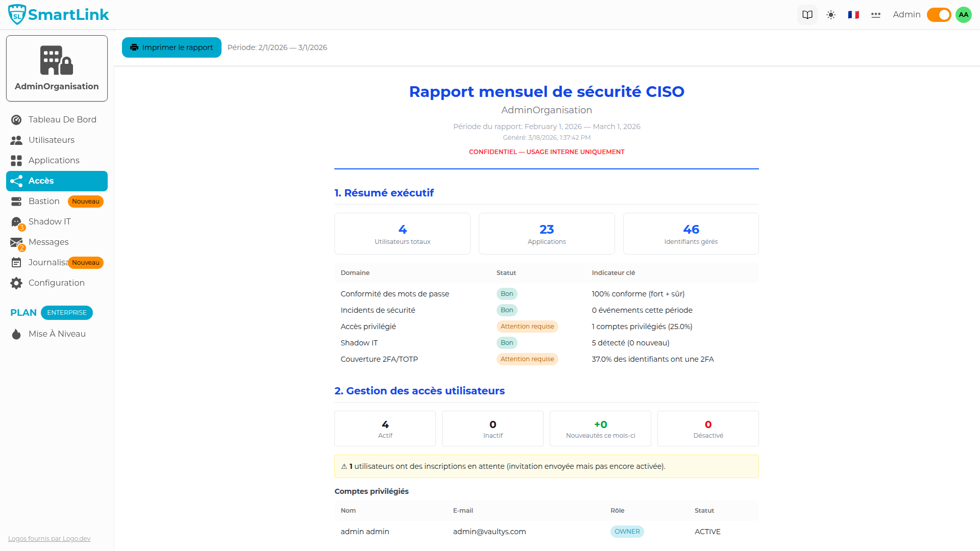This screenshot has height=551, width=980.
Task: Open the Tableau De Bord dashboard icon
Action: [16, 119]
